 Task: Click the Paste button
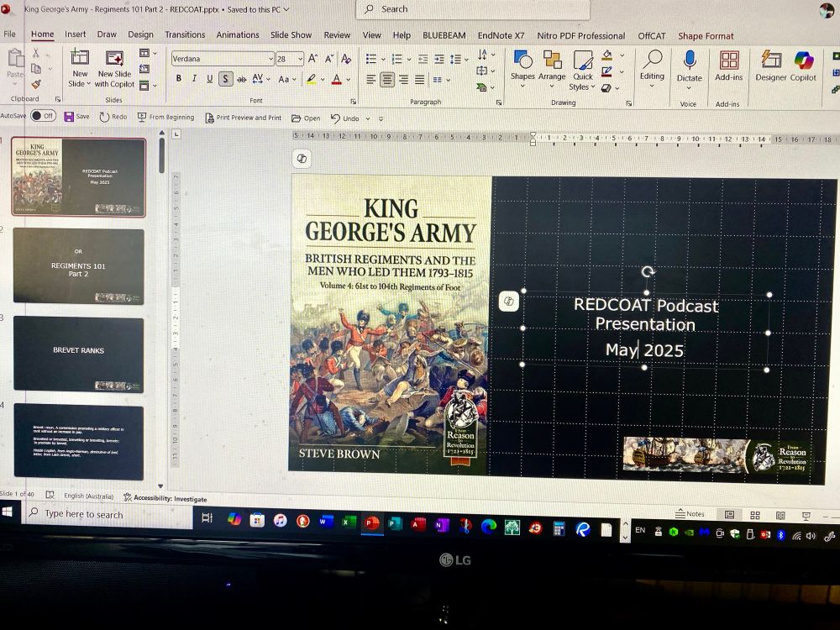pos(15,67)
